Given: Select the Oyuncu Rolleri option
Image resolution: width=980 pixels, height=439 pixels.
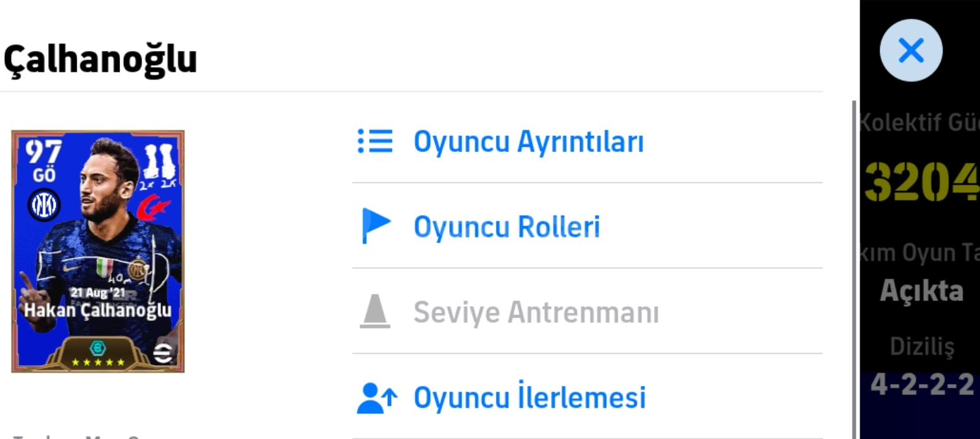Looking at the screenshot, I should tap(506, 227).
